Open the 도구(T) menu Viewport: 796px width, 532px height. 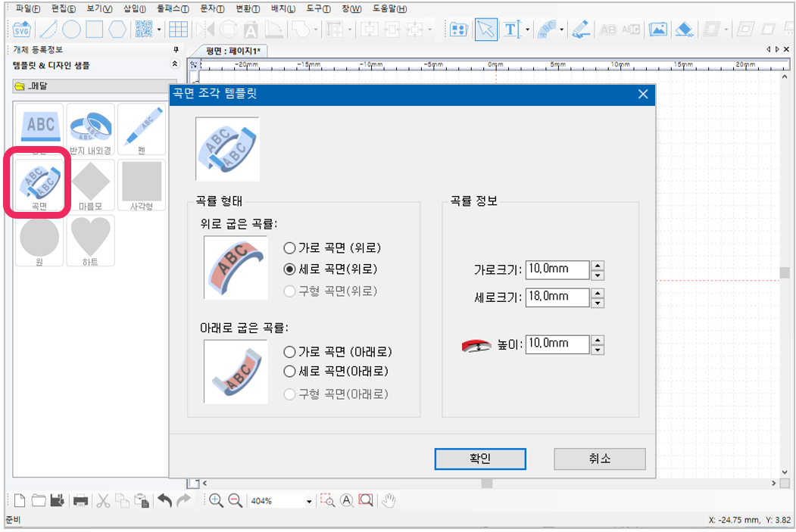point(319,8)
